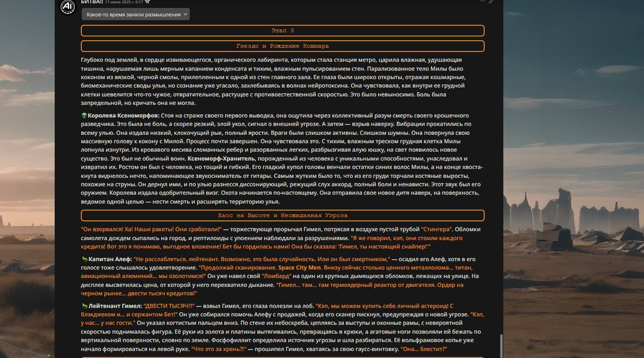644x358 pixels.
Task: Click the "Этап 3" heading box
Action: [282, 30]
